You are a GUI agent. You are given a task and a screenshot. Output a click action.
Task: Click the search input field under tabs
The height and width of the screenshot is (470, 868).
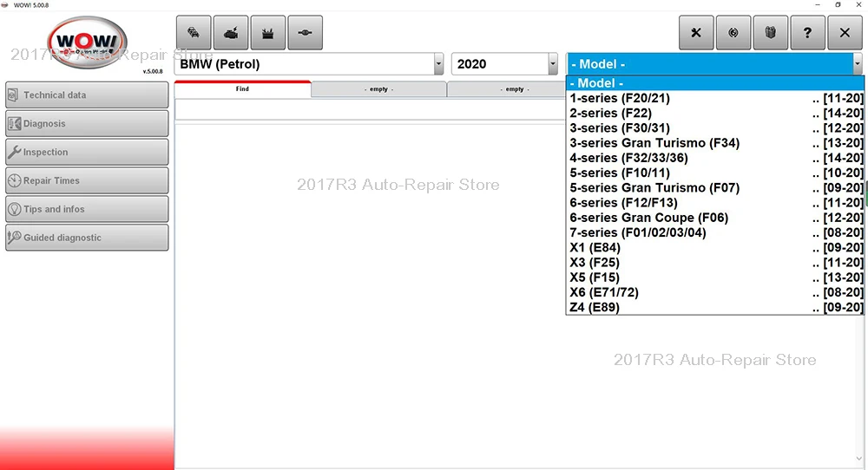(370, 109)
